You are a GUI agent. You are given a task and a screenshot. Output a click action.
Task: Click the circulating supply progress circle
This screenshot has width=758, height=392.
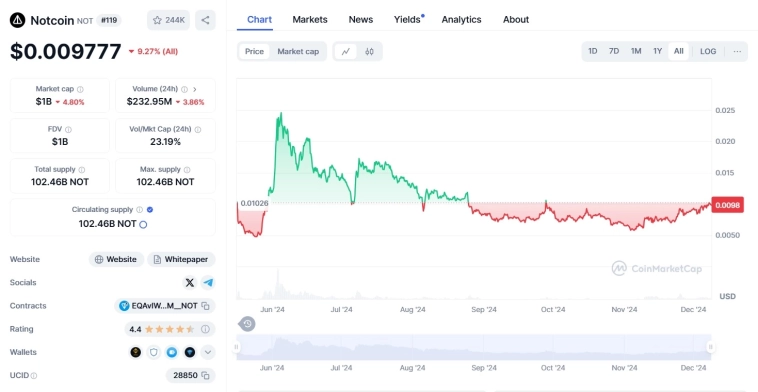(x=143, y=224)
